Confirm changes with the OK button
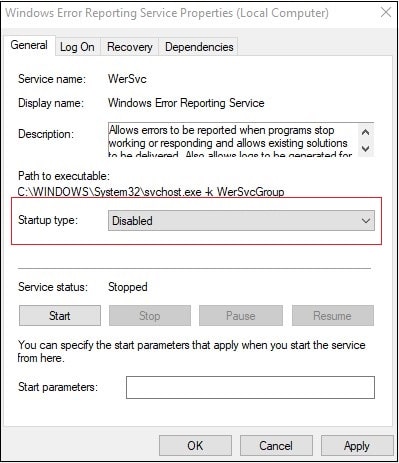 195,445
